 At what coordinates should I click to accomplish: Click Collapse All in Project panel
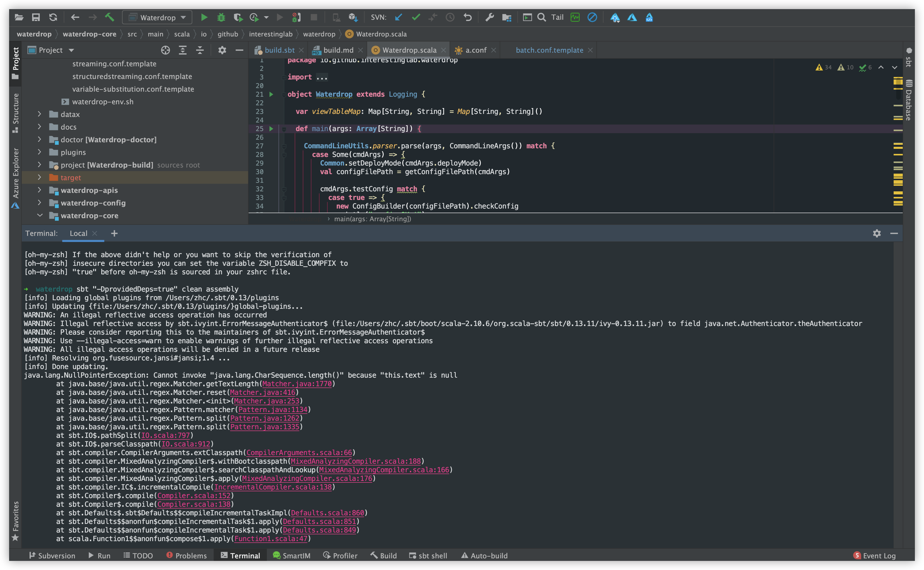tap(200, 50)
